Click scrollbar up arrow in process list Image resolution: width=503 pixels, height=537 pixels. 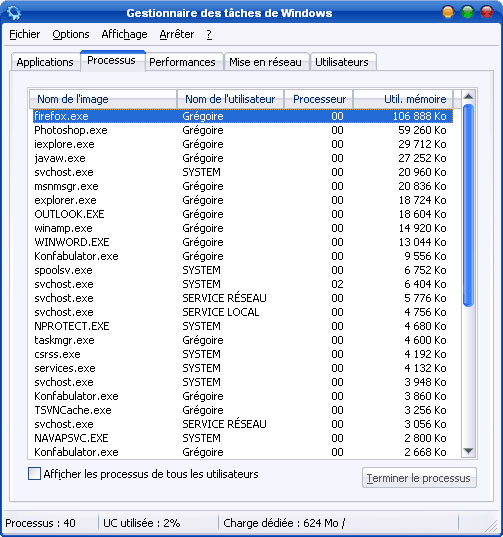click(468, 96)
